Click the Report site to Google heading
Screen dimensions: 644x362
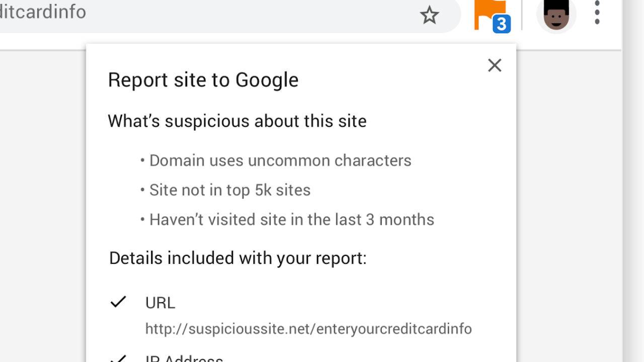(203, 80)
